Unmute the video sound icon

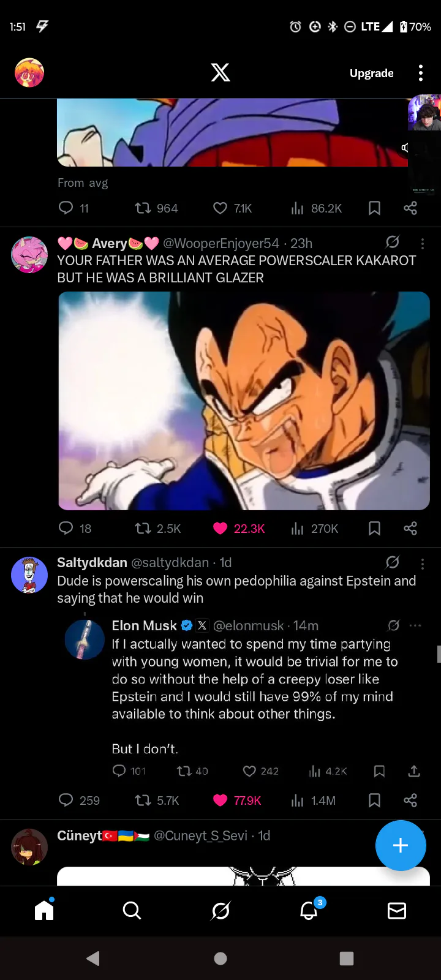(x=405, y=148)
